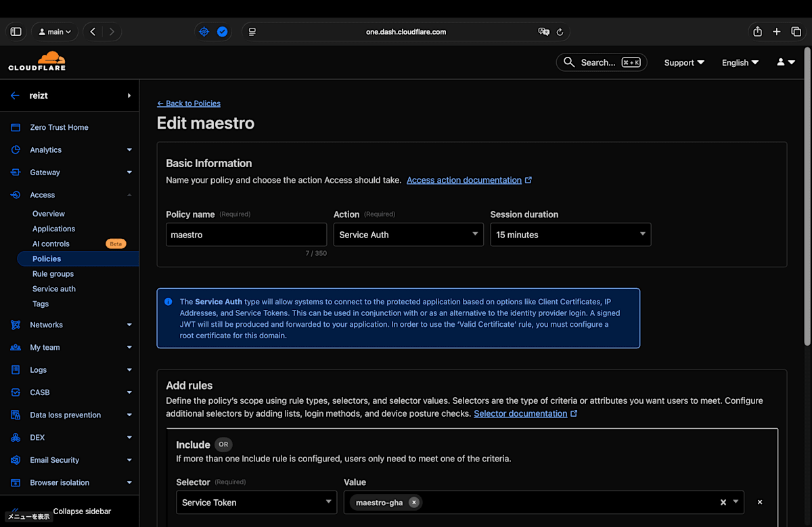The width and height of the screenshot is (812, 527).
Task: Collapse the Access section in sidebar
Action: tap(128, 195)
